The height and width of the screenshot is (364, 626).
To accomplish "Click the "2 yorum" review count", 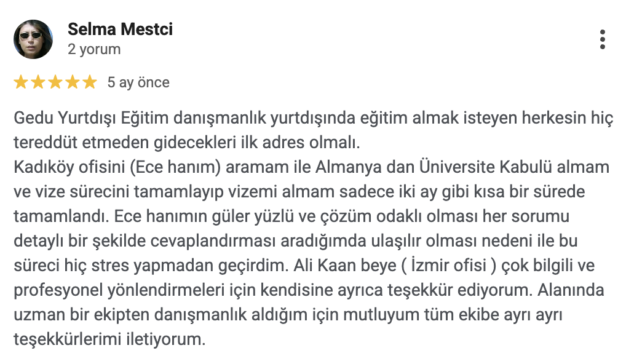I will [94, 49].
